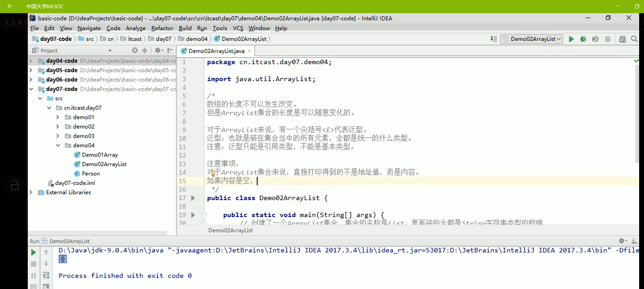Open the Build menu

(x=185, y=28)
